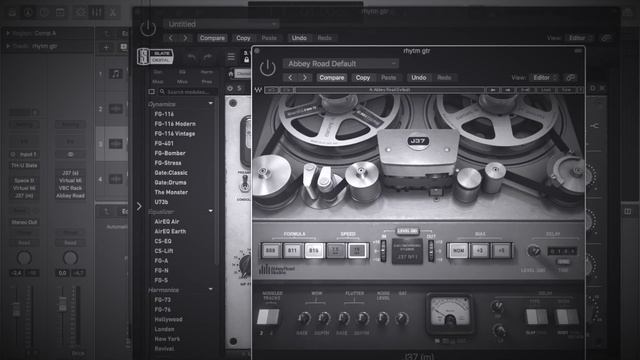Select CS-Lift module
640x360 pixels.
point(164,251)
